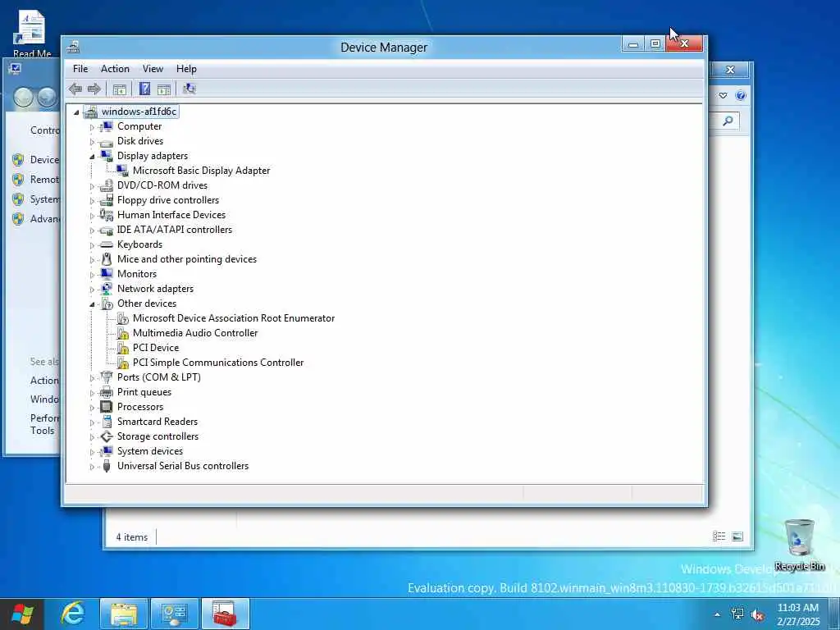Open the dropdown arrow in background window

[x=723, y=95]
